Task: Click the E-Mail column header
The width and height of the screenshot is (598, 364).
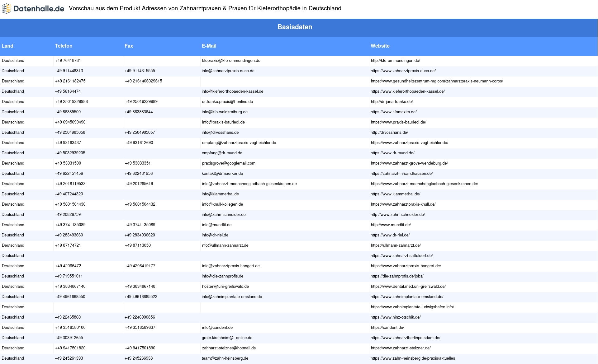Action: click(209, 46)
